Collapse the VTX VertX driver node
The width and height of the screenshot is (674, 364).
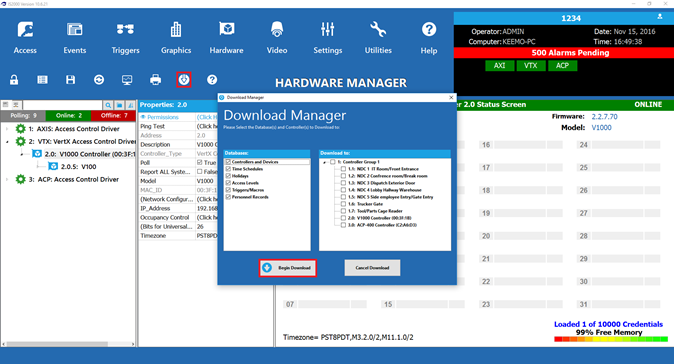7,141
